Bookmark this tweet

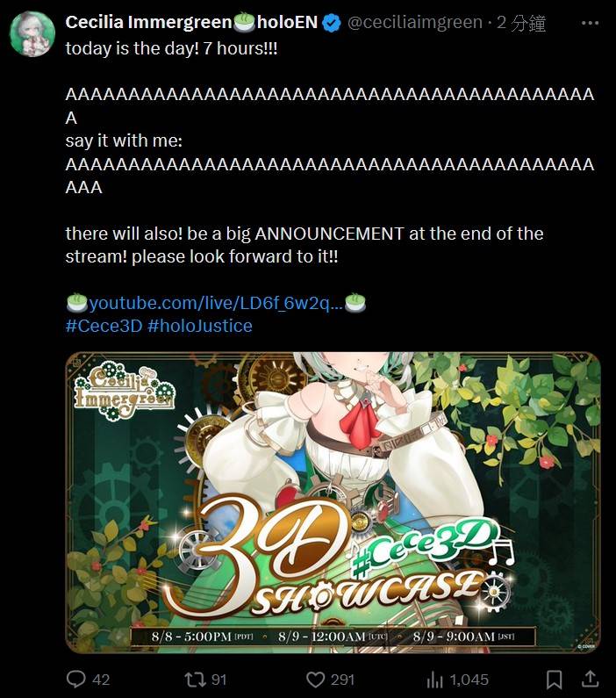pyautogui.click(x=555, y=680)
